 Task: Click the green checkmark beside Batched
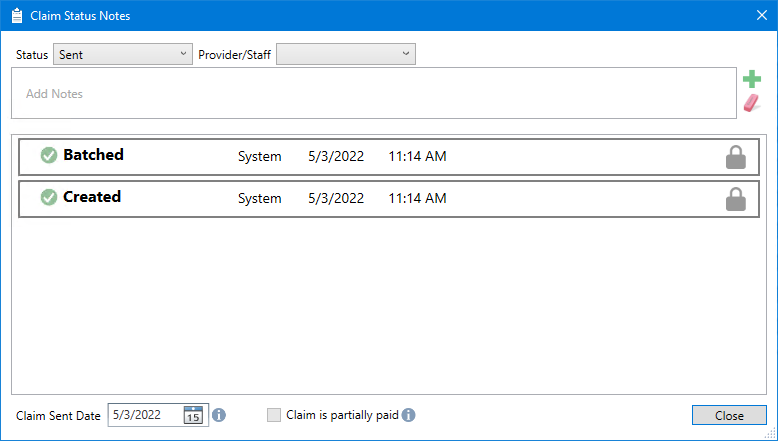point(48,156)
